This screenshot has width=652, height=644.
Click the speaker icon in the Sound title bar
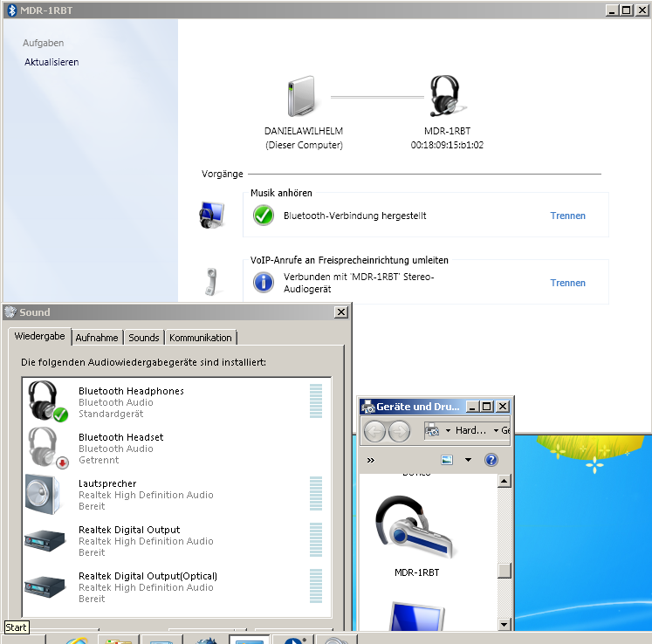click(10, 312)
